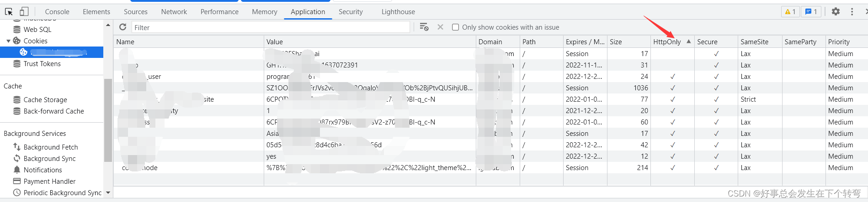
Task: Click the Cache section heading
Action: tap(13, 86)
